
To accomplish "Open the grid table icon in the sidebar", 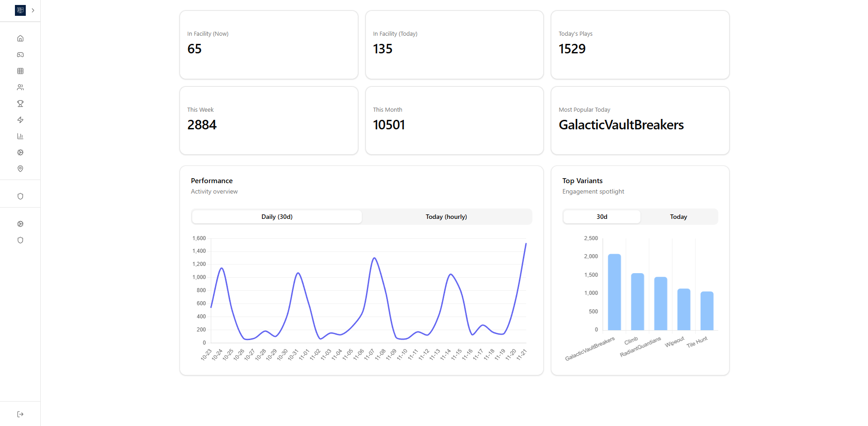I will (20, 71).
